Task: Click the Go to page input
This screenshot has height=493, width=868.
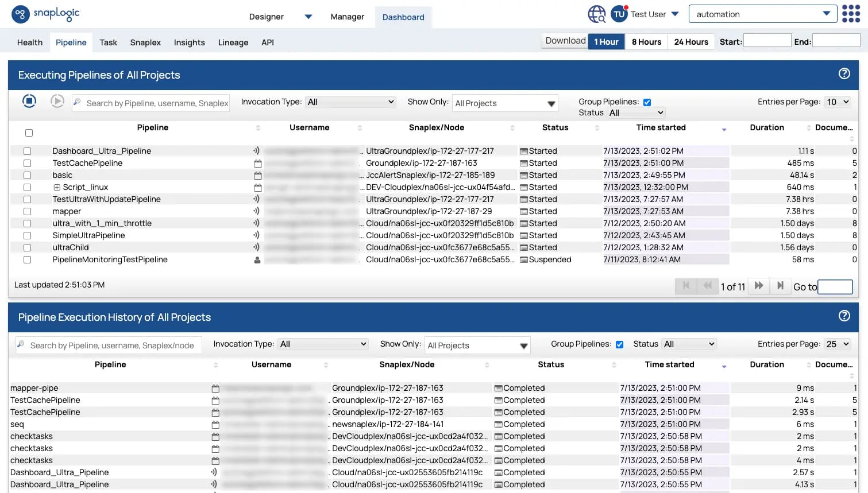Action: pyautogui.click(x=835, y=286)
